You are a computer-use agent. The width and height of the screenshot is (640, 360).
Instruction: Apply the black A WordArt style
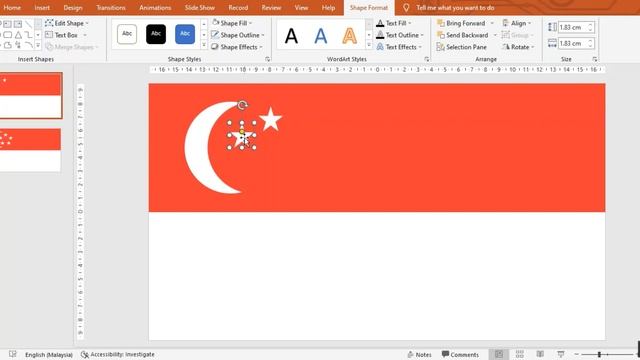pos(291,36)
